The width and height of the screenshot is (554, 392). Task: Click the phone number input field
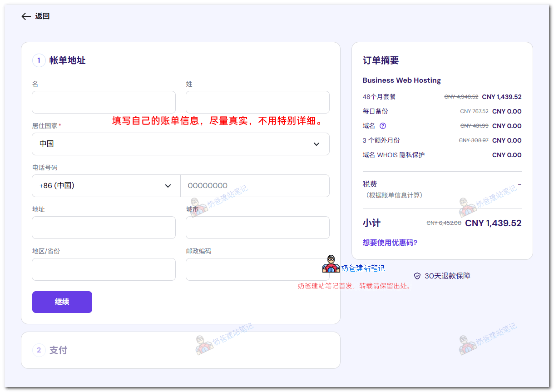coord(255,186)
